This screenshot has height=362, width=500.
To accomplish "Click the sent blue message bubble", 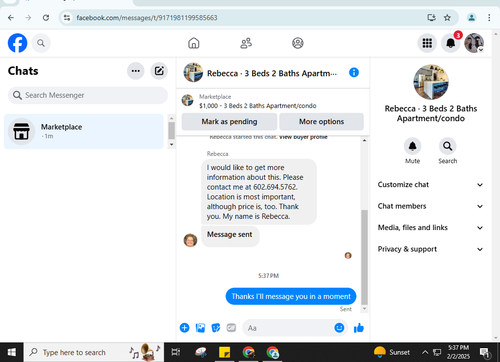I will [291, 296].
